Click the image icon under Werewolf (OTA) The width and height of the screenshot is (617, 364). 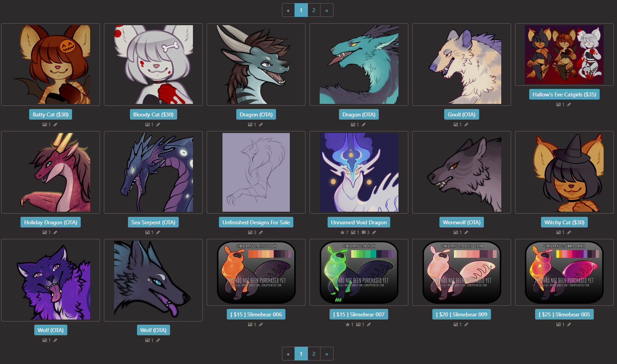point(456,233)
